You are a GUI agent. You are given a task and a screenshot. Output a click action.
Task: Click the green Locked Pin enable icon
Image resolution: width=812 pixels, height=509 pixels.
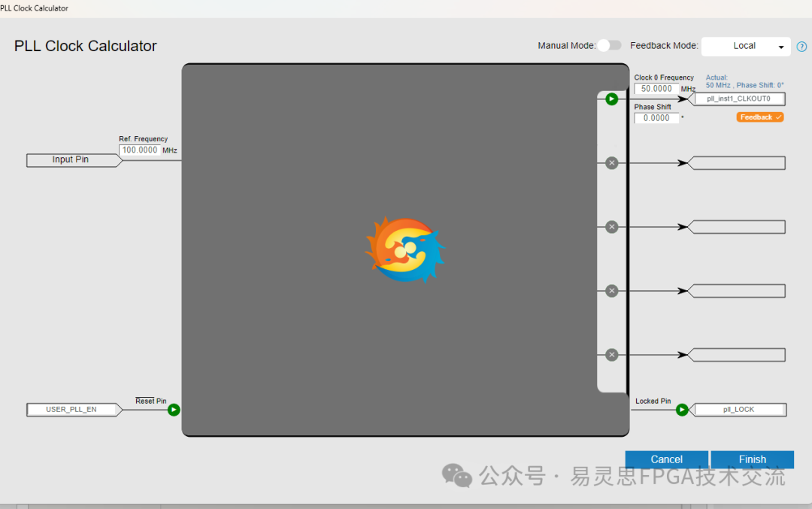(x=682, y=410)
